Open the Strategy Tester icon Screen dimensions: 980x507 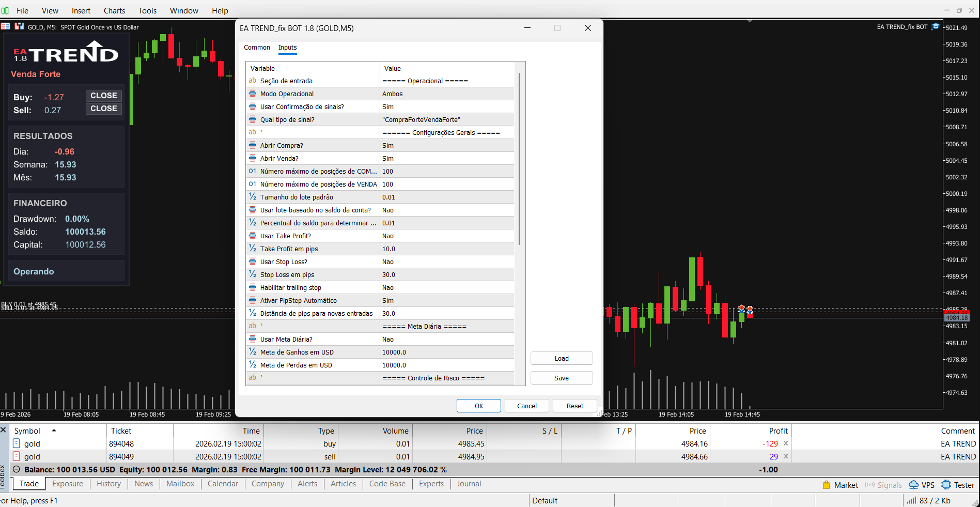pos(946,485)
